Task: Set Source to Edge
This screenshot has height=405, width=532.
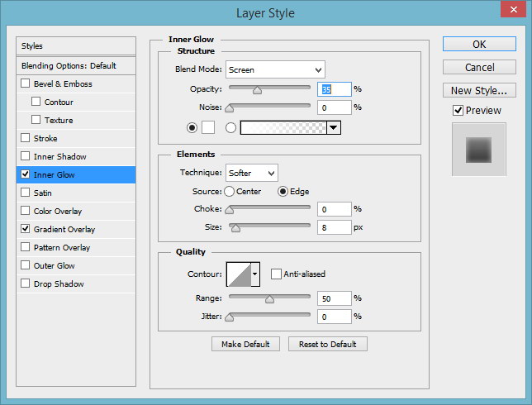Action: [x=283, y=192]
